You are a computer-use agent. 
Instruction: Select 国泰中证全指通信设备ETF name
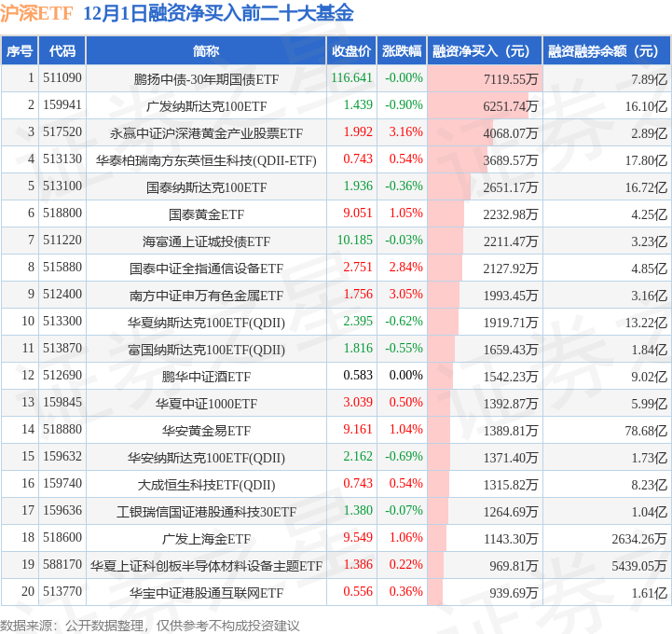click(206, 269)
